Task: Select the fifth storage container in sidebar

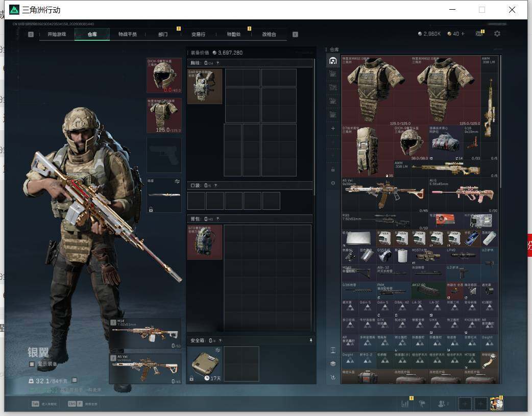Action: coord(333,114)
